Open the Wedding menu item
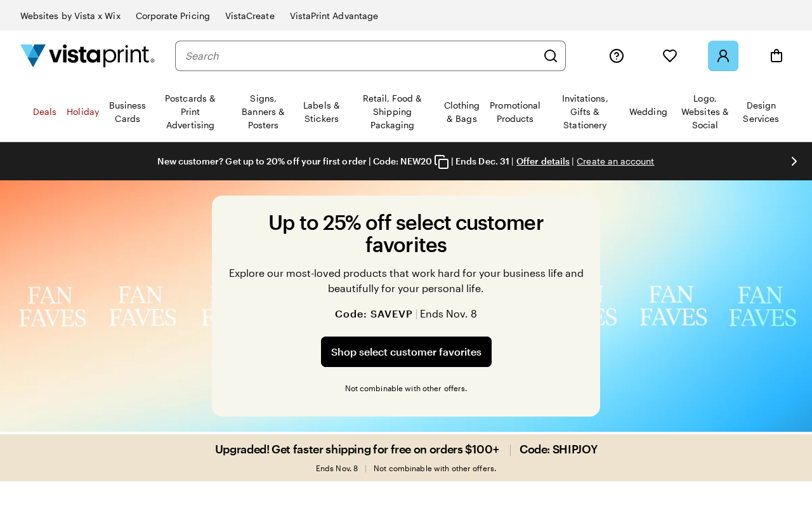This screenshot has width=812, height=508. [648, 112]
